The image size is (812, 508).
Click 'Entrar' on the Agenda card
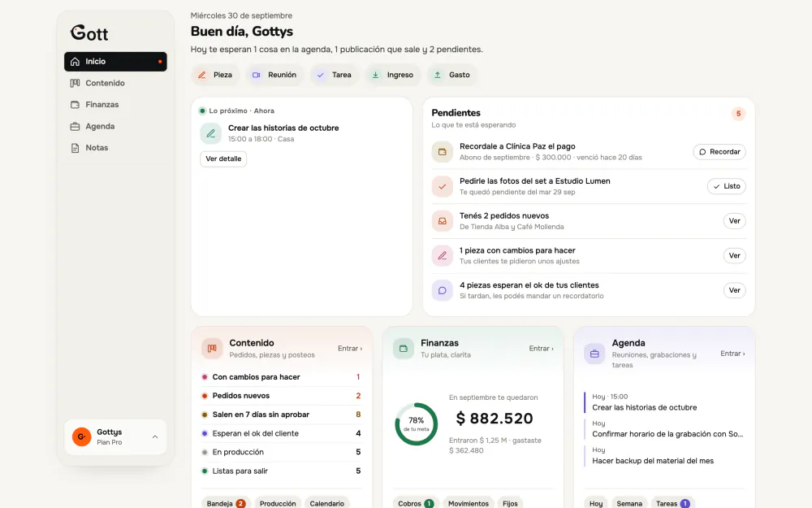coord(732,354)
